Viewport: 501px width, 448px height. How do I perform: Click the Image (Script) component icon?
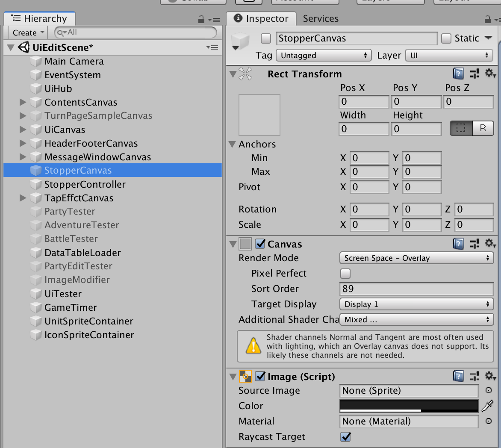[x=245, y=376]
